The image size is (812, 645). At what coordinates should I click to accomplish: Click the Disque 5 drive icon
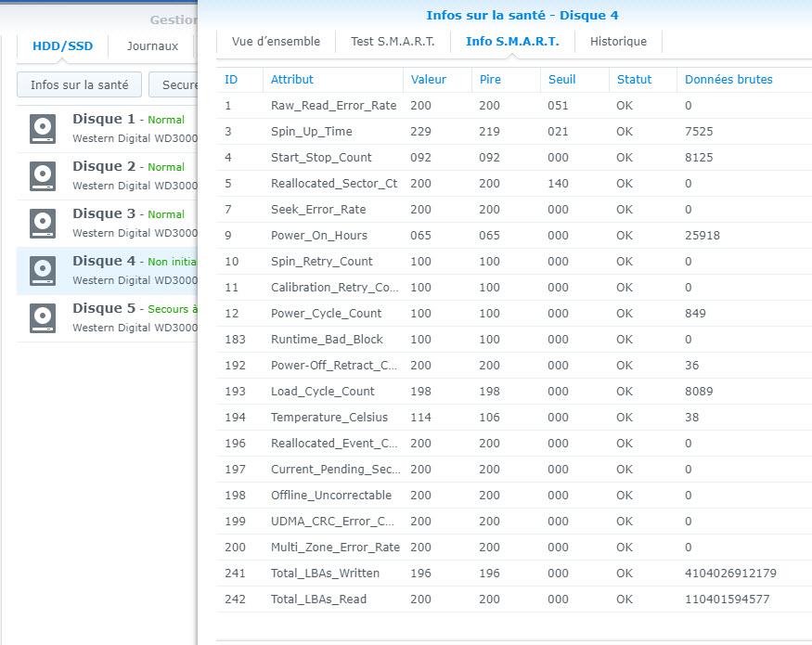tap(43, 317)
